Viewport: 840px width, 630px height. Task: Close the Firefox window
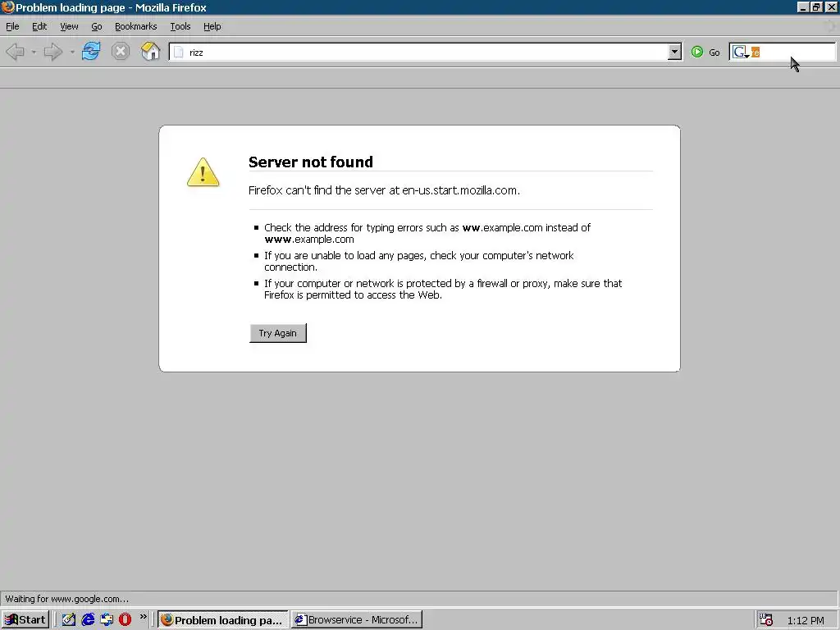click(x=832, y=7)
